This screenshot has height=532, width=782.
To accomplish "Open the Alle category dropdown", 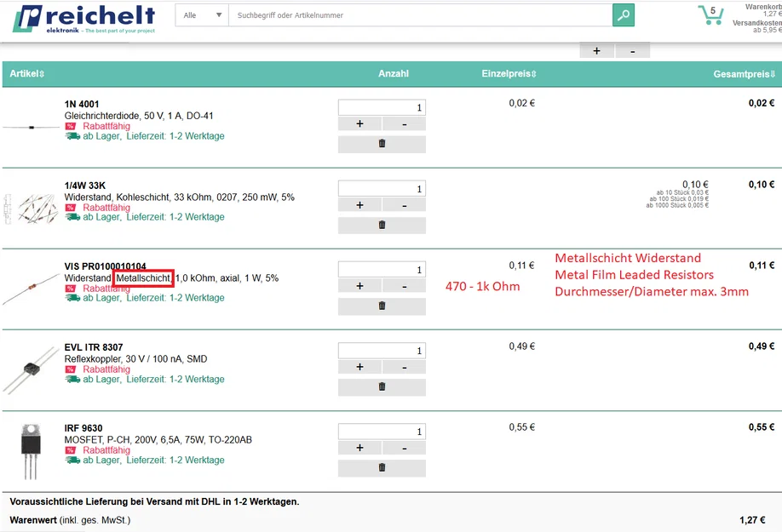I will click(202, 15).
